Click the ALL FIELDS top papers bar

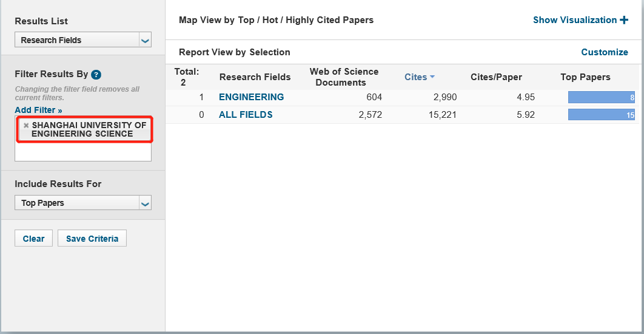pos(601,115)
